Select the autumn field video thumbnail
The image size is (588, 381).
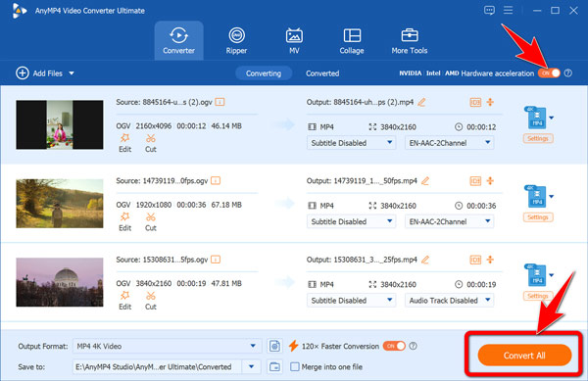[60, 204]
